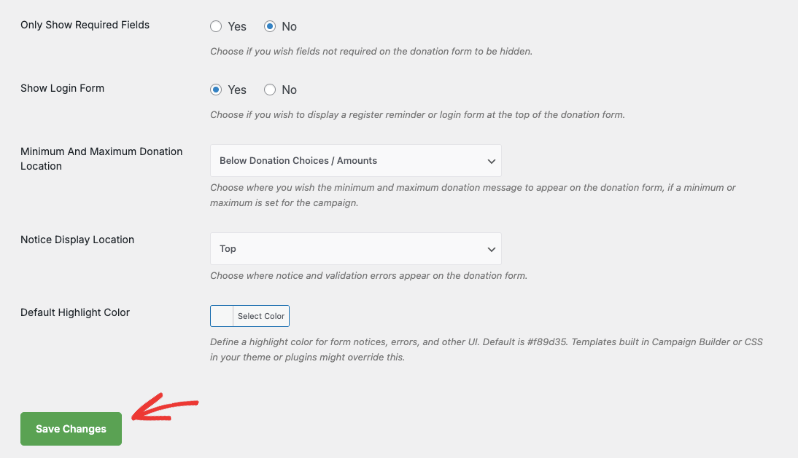798x458 pixels.
Task: Enable Yes for Show Login Form
Action: point(216,89)
